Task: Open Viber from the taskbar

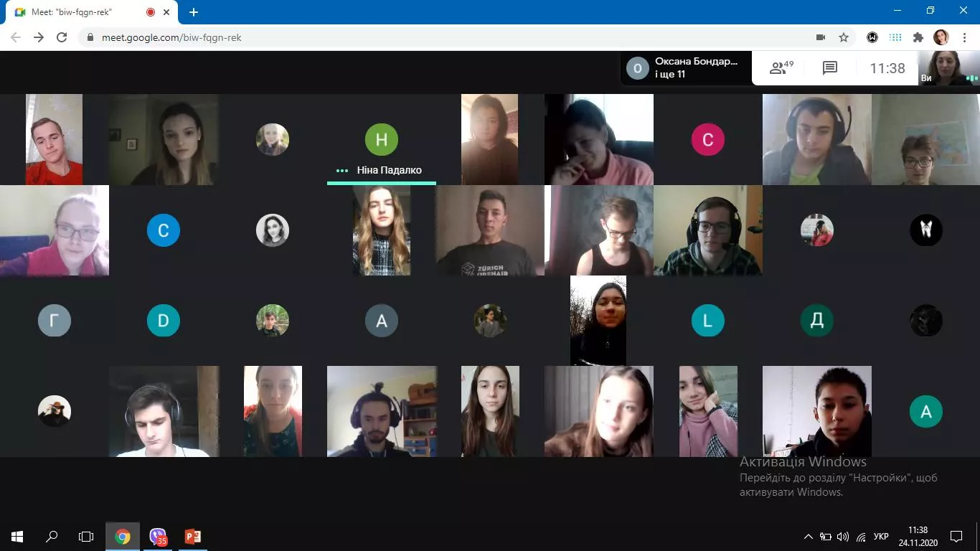Action: pyautogui.click(x=158, y=537)
